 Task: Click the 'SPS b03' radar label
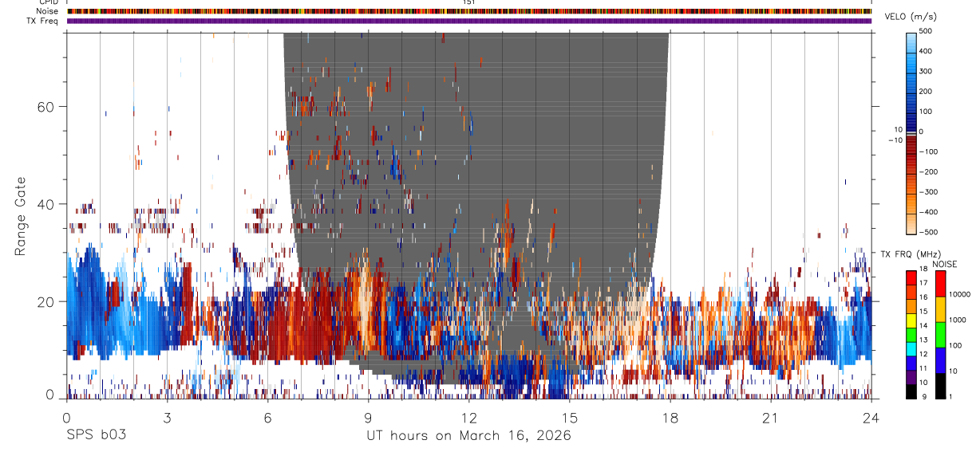96,436
